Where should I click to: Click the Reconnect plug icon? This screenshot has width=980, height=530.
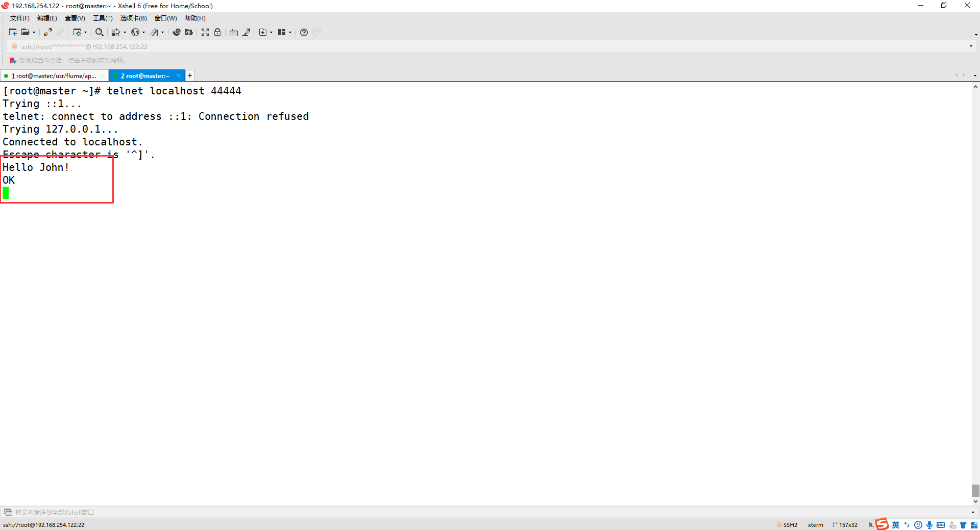tap(47, 32)
